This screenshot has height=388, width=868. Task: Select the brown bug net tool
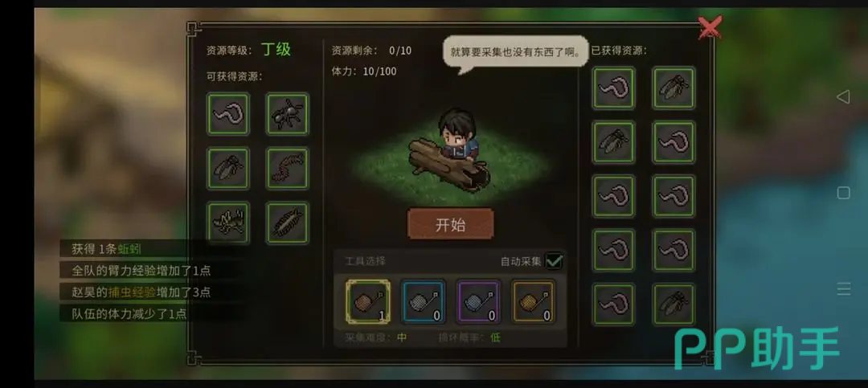pos(368,302)
